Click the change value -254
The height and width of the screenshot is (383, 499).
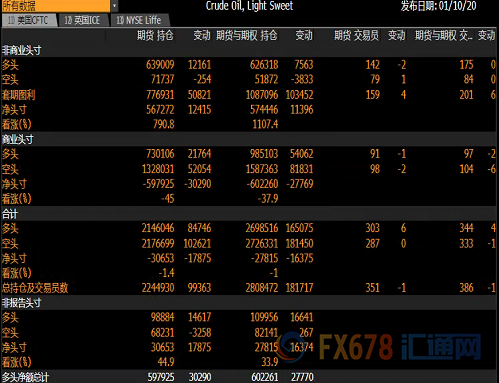coord(202,79)
